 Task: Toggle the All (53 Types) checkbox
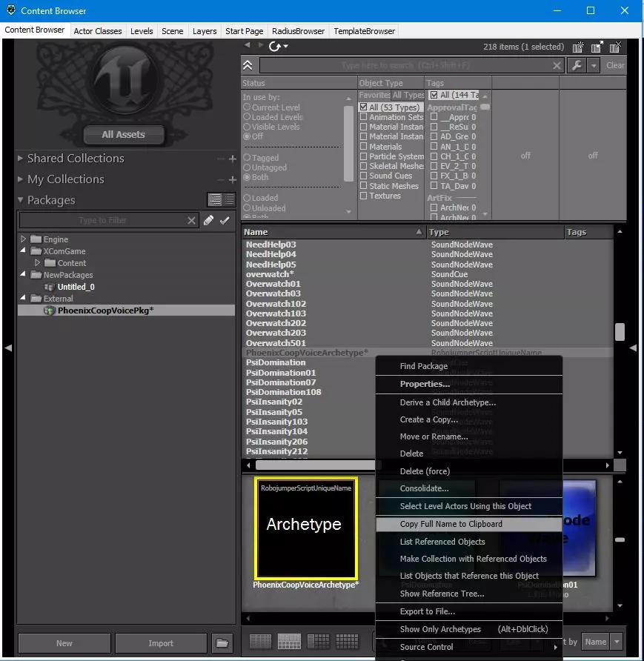[x=363, y=107]
